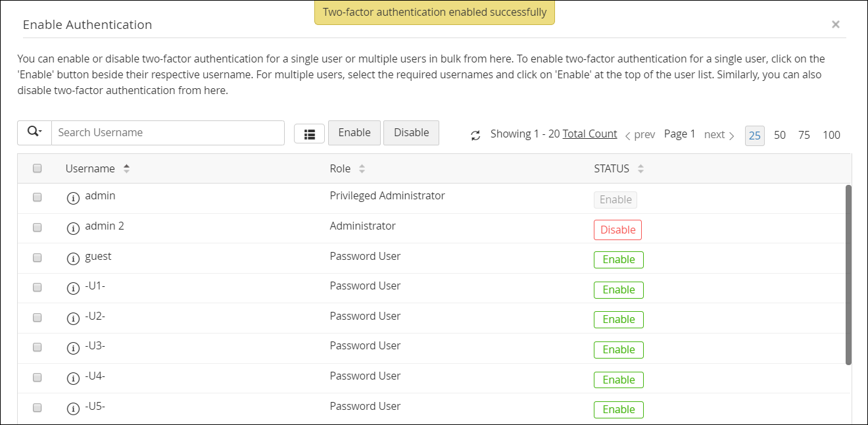Check the box for user -U2-
Image resolution: width=868 pixels, height=425 pixels.
pos(37,317)
